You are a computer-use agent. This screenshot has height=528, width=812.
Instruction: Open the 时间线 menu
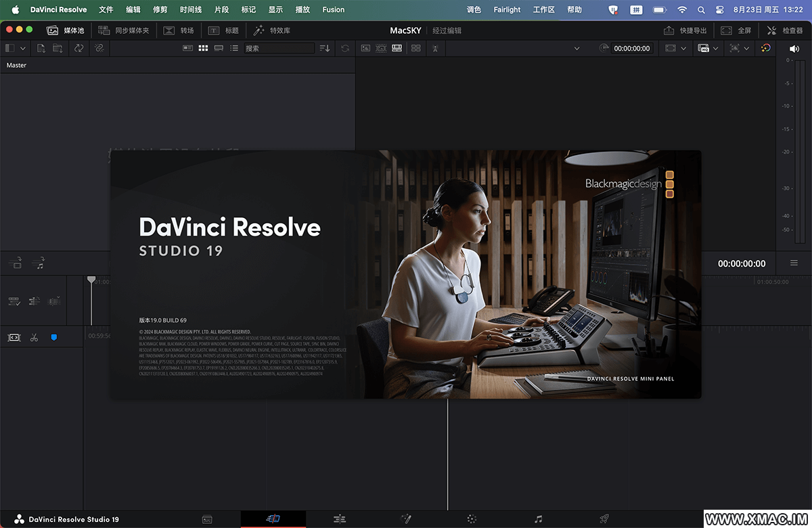(x=191, y=9)
